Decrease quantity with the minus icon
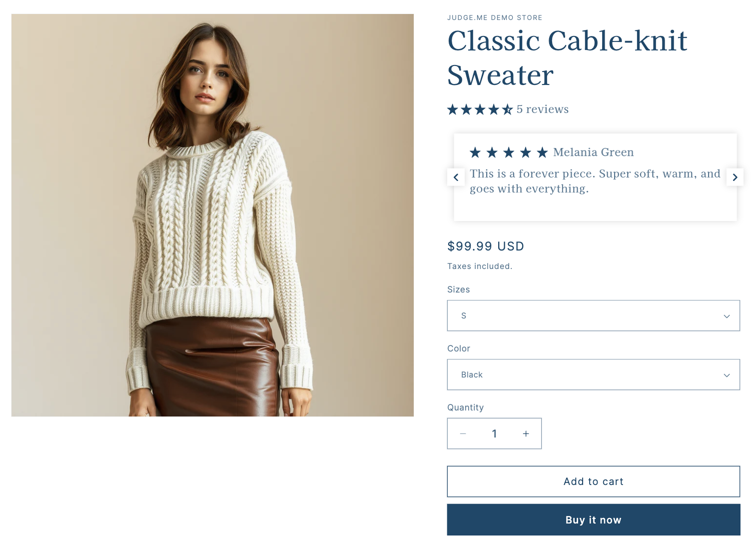Screen dimensions: 756x543 click(x=463, y=434)
